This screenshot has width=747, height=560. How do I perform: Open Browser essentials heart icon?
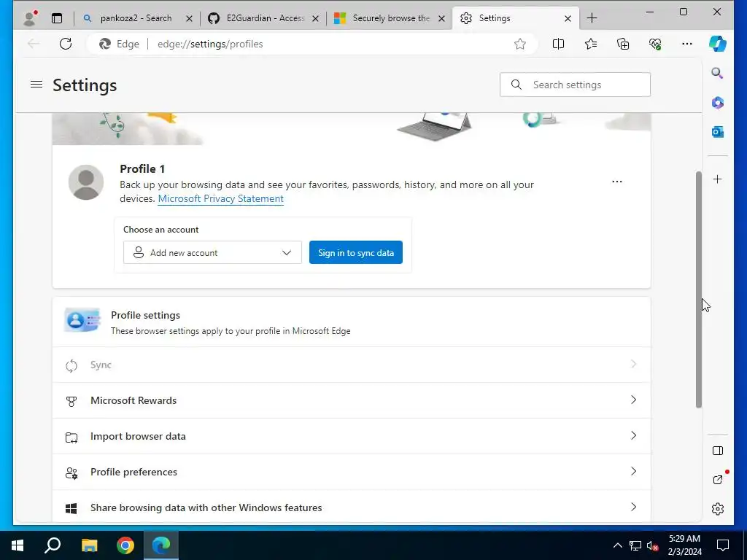pos(655,44)
